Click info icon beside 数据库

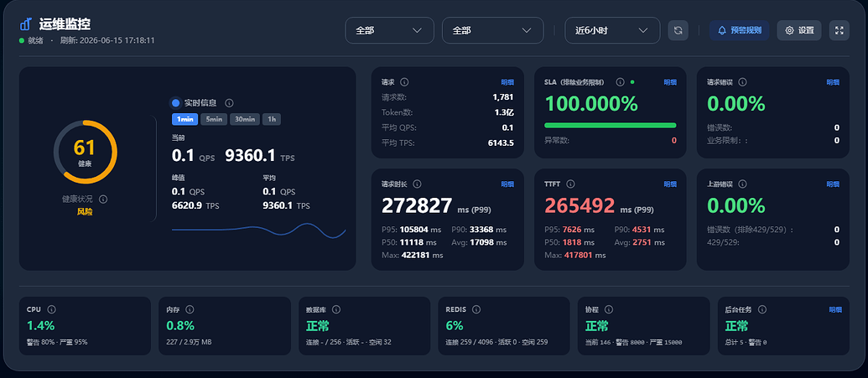click(x=335, y=309)
